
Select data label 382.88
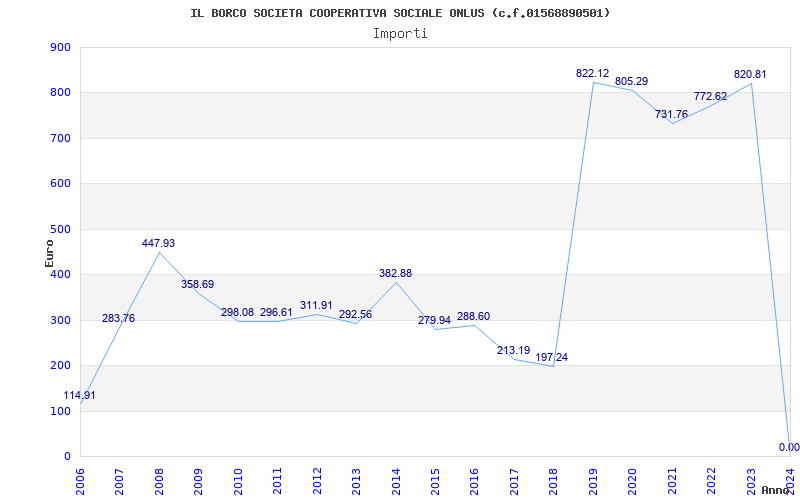click(395, 273)
